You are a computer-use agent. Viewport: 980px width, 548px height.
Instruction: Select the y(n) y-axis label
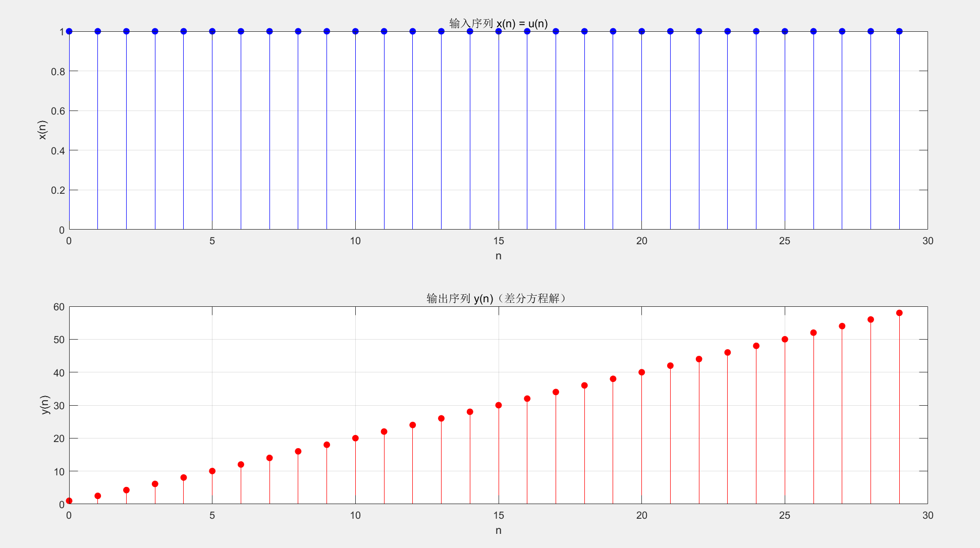click(x=44, y=405)
